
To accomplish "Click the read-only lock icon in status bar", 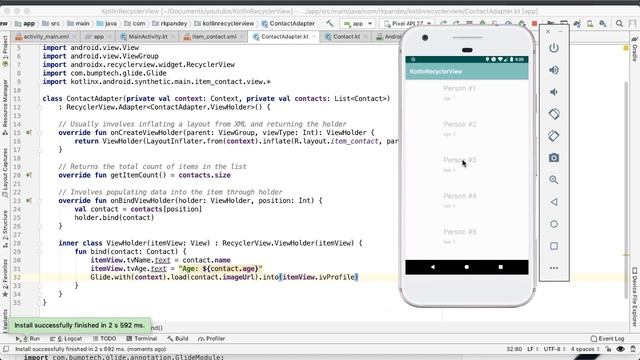I will (608, 349).
